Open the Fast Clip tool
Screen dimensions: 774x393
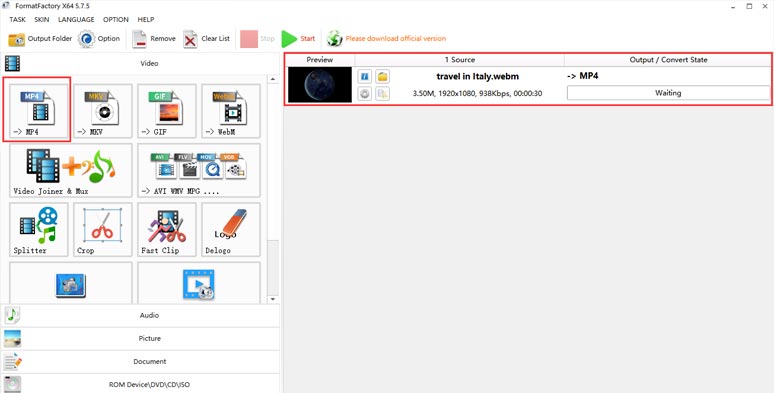(x=167, y=230)
